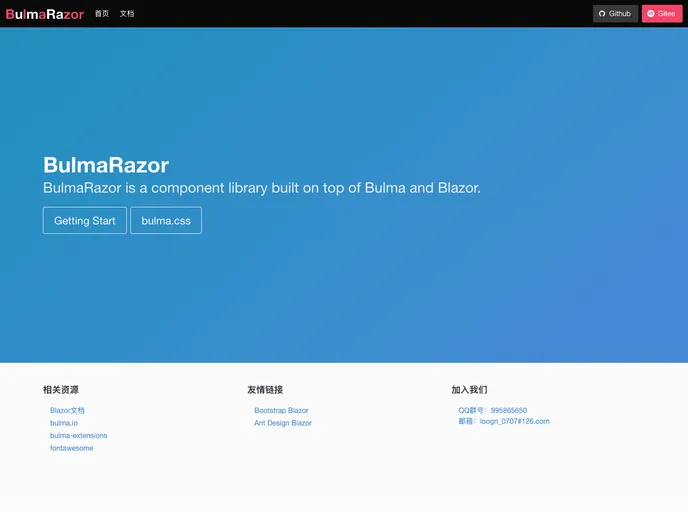Click the GitHub octocat icon in navbar
The image size is (688, 512).
tap(602, 14)
